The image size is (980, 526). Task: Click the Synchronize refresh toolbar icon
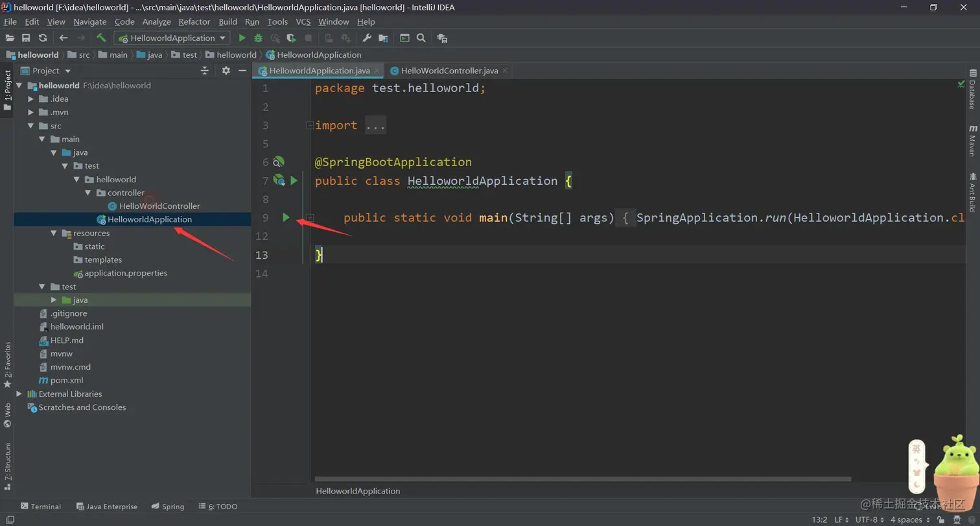pos(43,38)
